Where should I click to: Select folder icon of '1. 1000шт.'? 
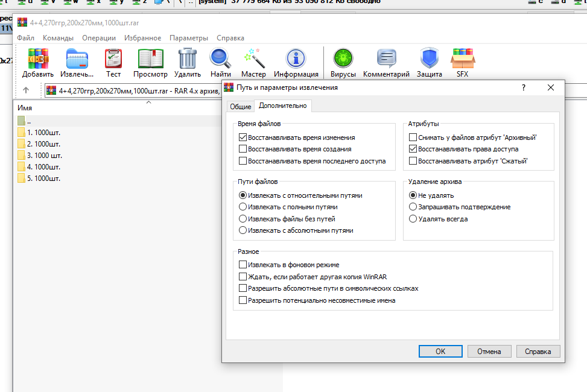[x=21, y=133]
